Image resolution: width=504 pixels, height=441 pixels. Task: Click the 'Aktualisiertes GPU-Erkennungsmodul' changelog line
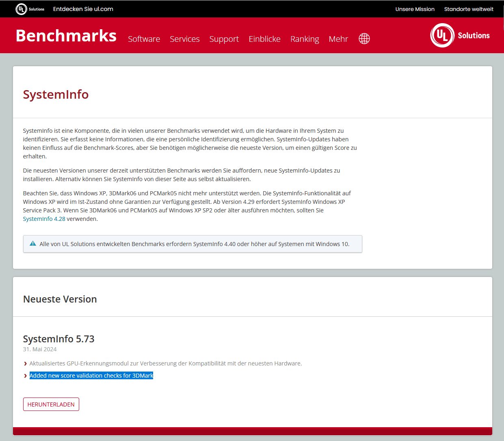(x=166, y=363)
